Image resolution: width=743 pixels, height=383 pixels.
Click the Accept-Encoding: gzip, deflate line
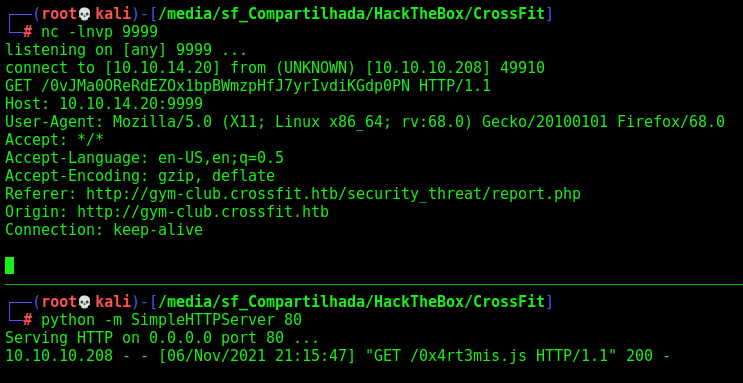tap(140, 176)
